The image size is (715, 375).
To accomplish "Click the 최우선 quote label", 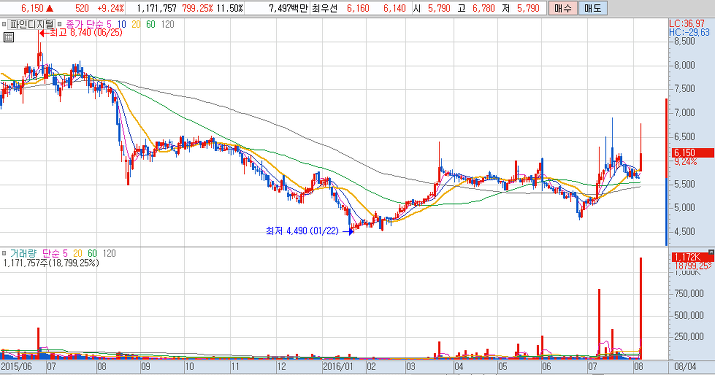I will [x=325, y=8].
